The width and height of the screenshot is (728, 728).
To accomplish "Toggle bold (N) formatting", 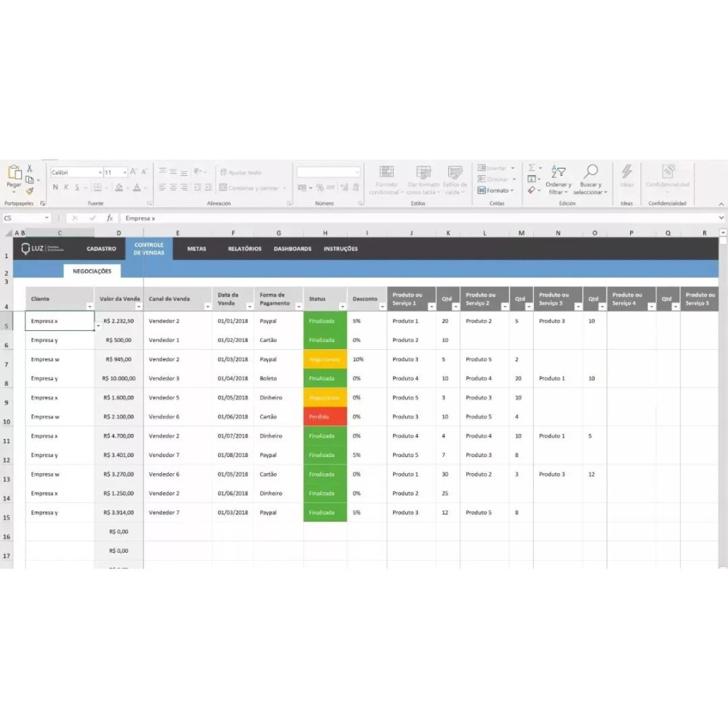I will click(x=55, y=187).
